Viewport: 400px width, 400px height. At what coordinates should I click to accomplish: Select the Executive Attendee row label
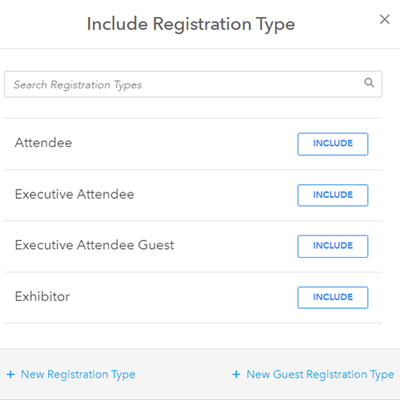pos(74,194)
